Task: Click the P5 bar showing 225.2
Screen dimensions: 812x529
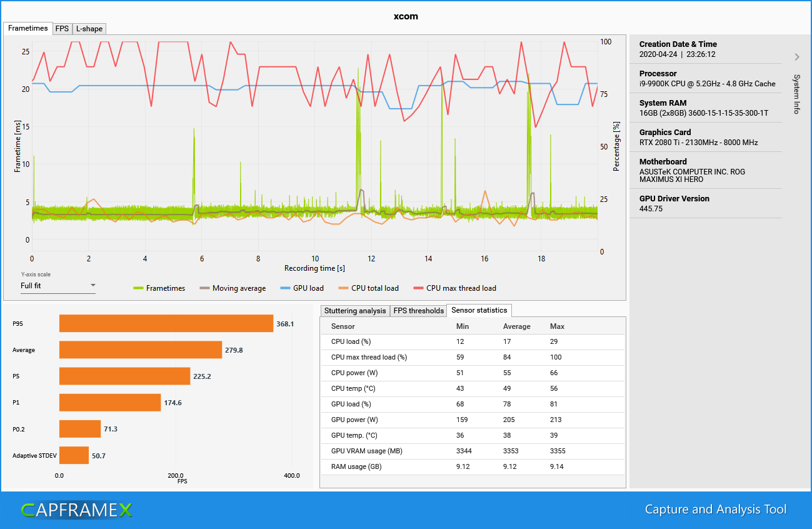Action: tap(124, 376)
